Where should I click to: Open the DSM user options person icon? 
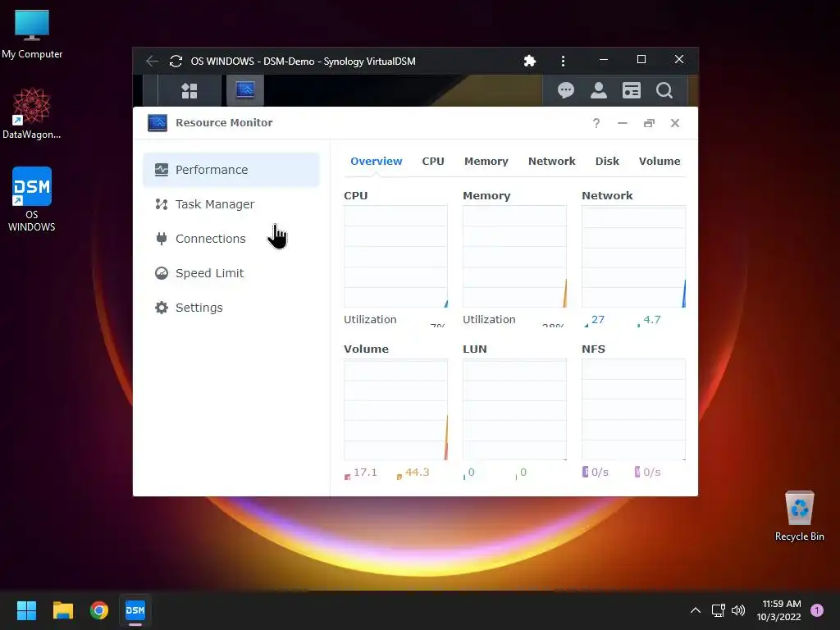(x=598, y=90)
